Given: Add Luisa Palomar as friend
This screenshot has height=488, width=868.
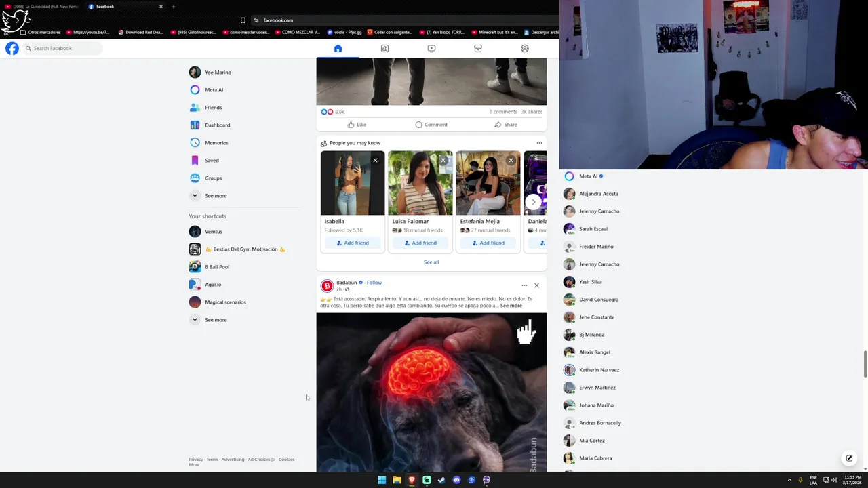Looking at the screenshot, I should click(420, 243).
